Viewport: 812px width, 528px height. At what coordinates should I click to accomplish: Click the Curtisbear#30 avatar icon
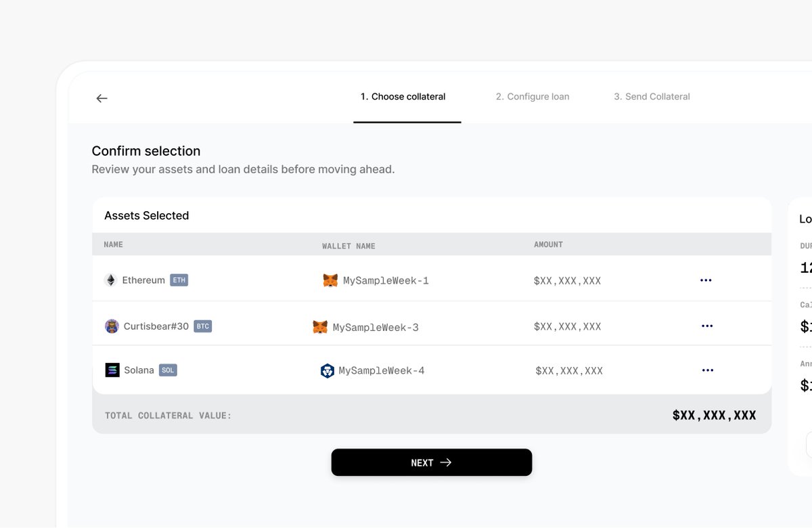pyautogui.click(x=112, y=326)
